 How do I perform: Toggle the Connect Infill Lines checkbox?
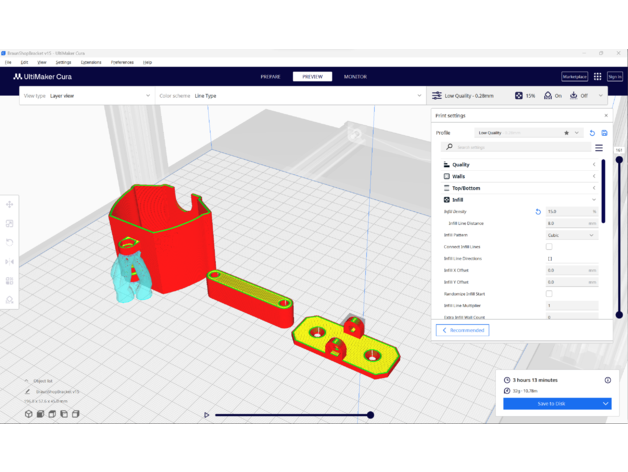[x=549, y=247]
